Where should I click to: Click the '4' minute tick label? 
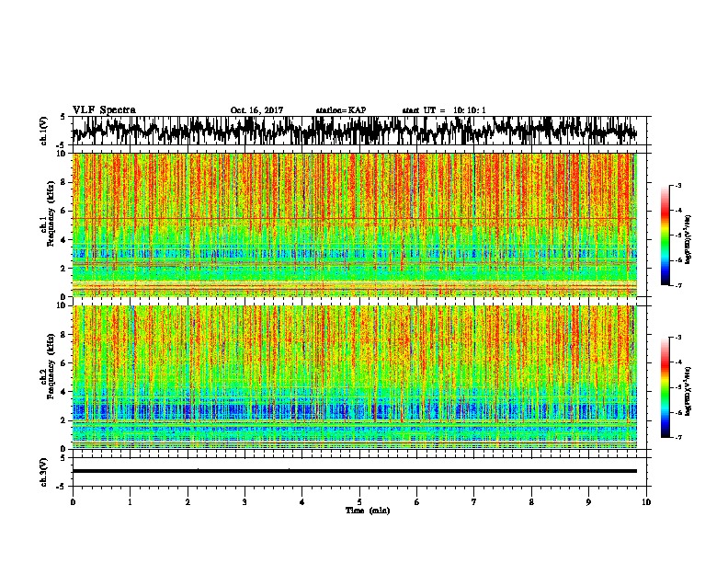click(302, 502)
